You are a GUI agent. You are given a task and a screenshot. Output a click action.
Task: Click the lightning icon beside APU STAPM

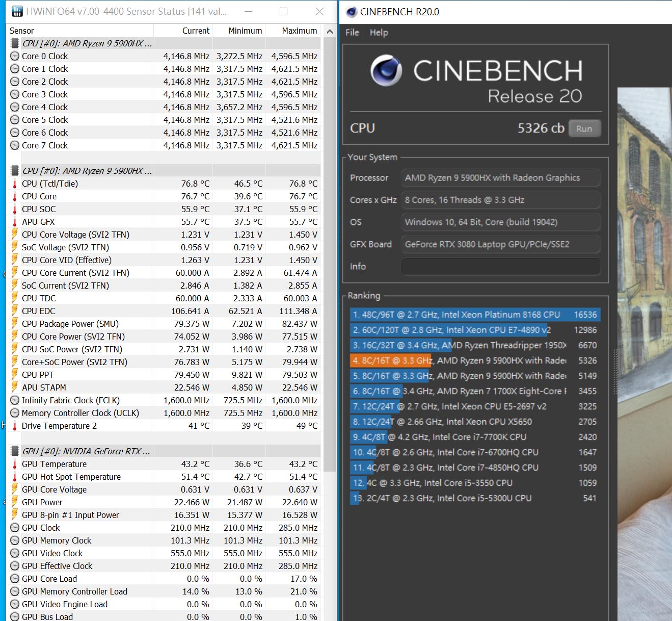(15, 387)
